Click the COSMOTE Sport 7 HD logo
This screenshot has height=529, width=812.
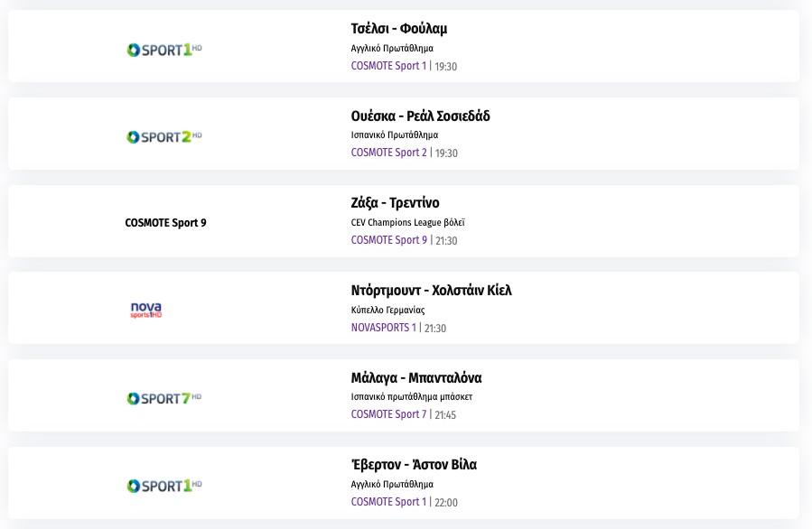pyautogui.click(x=164, y=398)
